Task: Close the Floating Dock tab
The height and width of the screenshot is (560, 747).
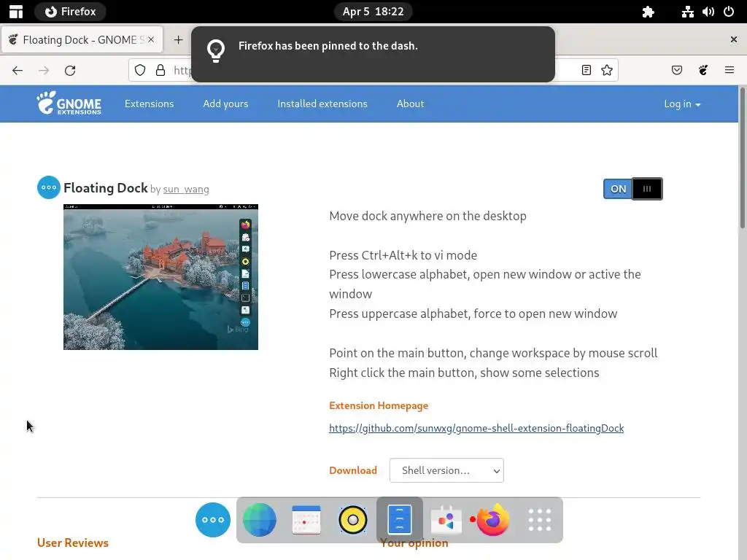Action: pos(151,39)
